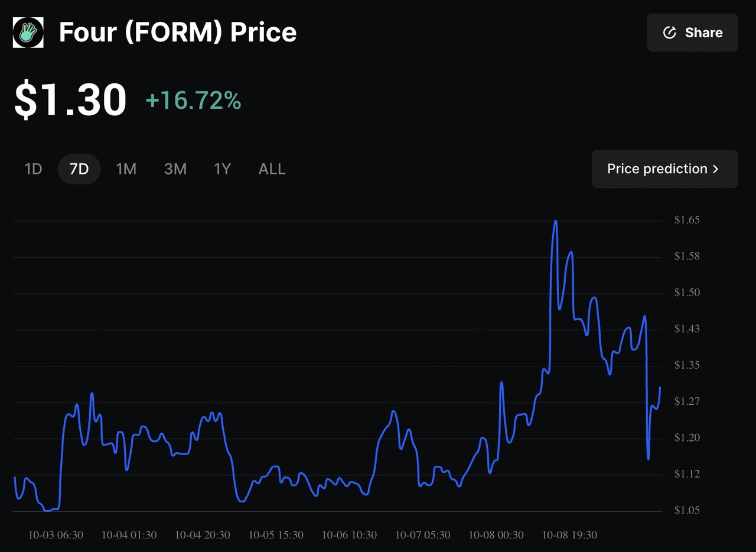Image resolution: width=756 pixels, height=552 pixels.
Task: View ALL time price history
Action: tap(272, 169)
